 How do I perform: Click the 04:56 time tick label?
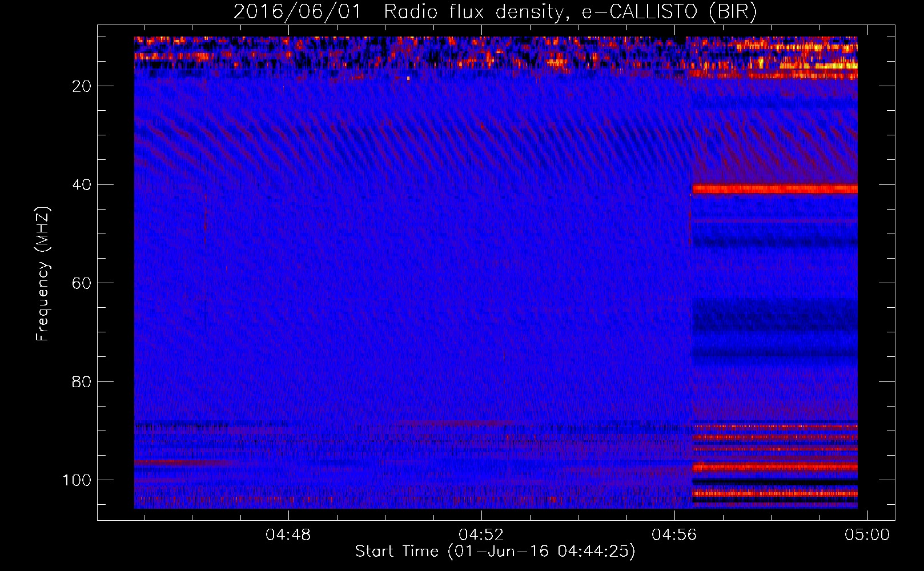[674, 535]
